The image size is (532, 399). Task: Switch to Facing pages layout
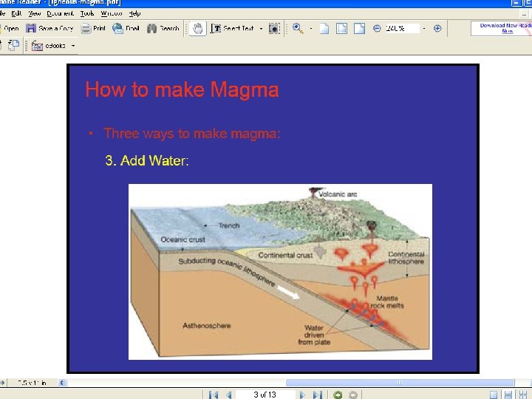coord(523,395)
